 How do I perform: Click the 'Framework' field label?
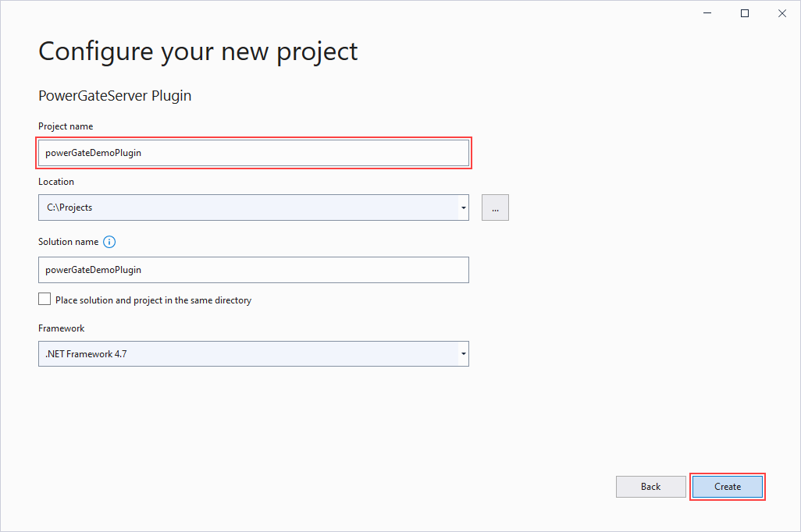coord(61,328)
